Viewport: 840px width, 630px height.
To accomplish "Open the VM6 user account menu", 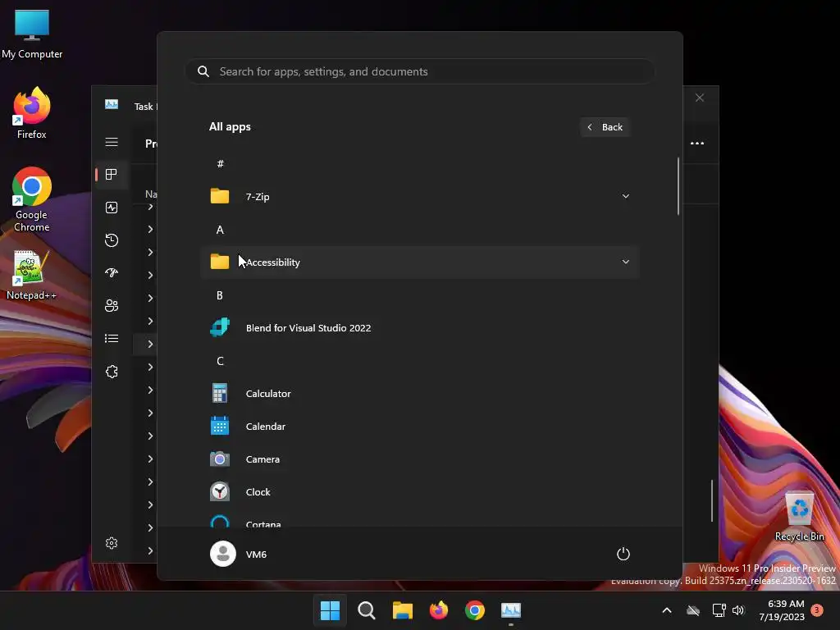I will pyautogui.click(x=239, y=554).
